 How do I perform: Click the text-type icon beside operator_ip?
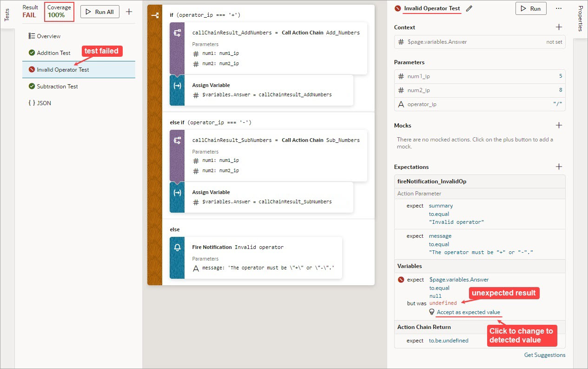pyautogui.click(x=401, y=104)
